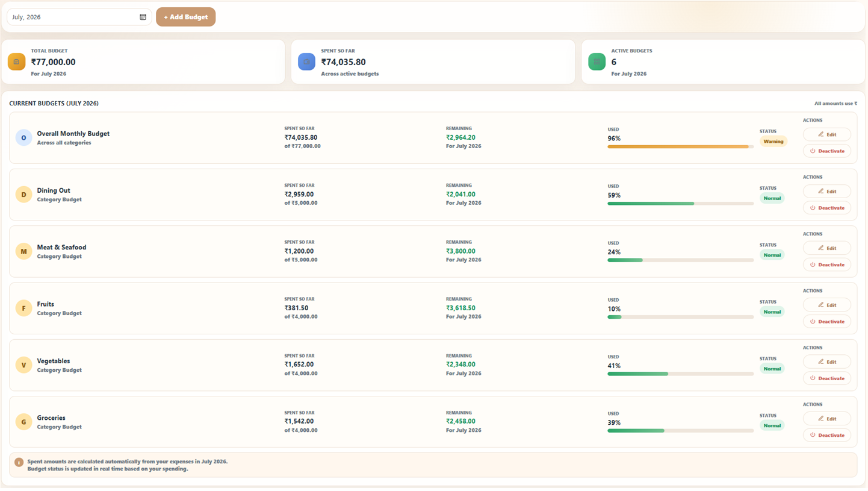Edit the Dining Out budget
Image resolution: width=868 pixels, height=491 pixels.
(826, 191)
